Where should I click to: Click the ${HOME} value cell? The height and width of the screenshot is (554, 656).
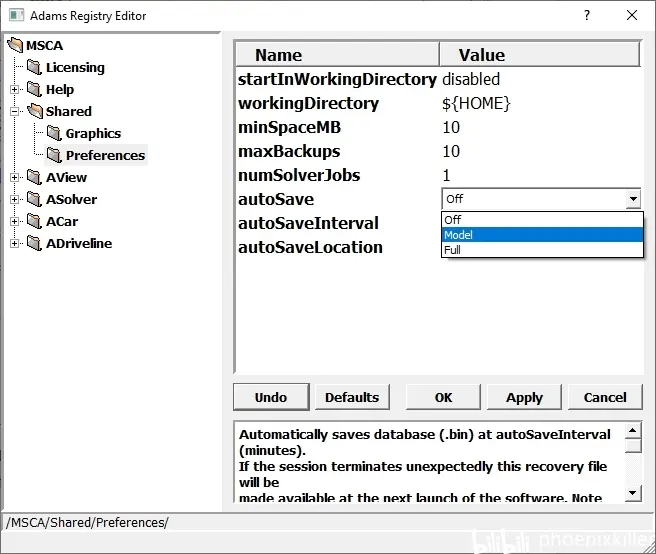(x=476, y=103)
